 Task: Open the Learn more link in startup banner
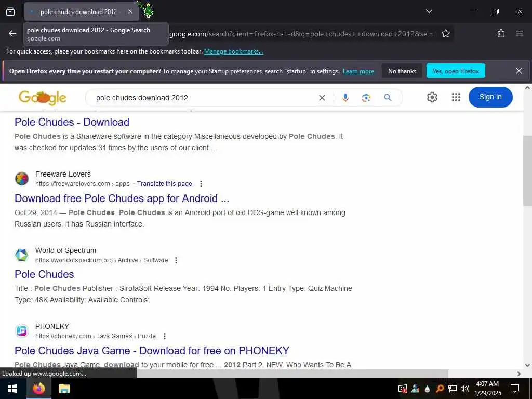click(x=358, y=71)
